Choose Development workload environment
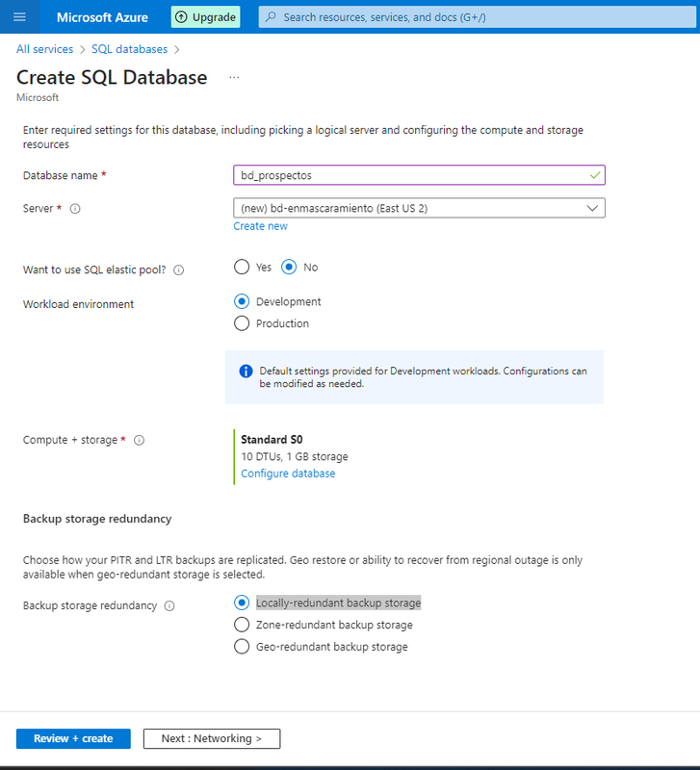The height and width of the screenshot is (770, 700). (x=242, y=301)
